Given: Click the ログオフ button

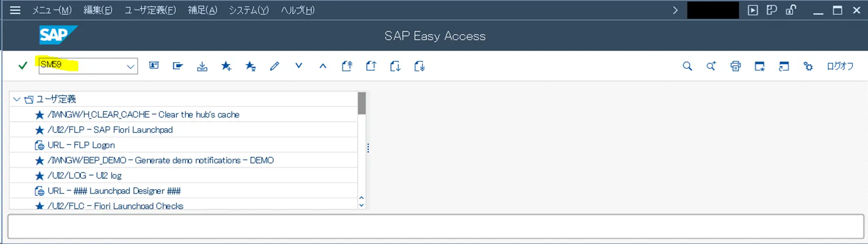Looking at the screenshot, I should (840, 66).
